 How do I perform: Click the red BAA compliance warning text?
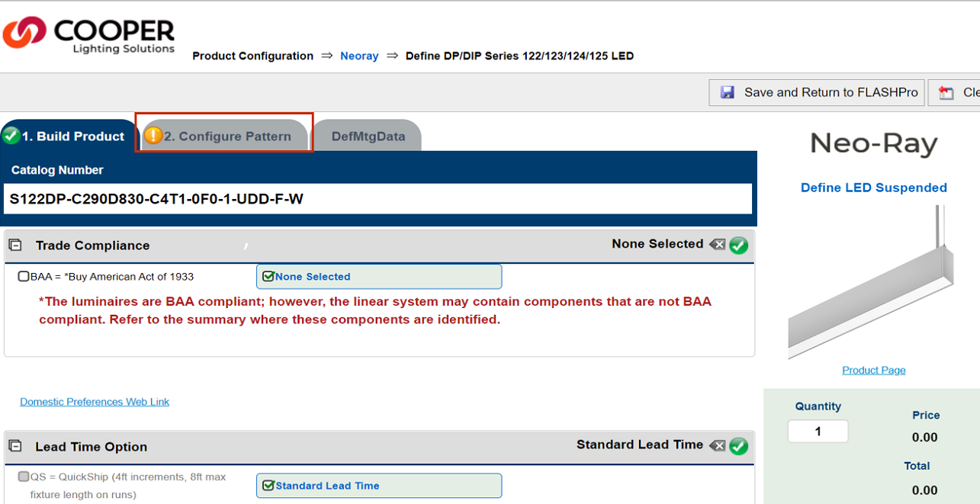[x=375, y=310]
